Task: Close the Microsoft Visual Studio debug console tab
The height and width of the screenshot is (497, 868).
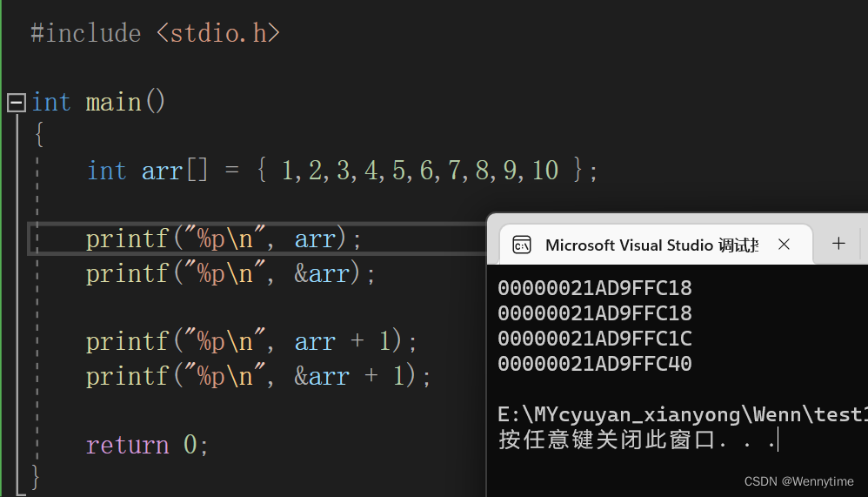Action: pos(784,245)
